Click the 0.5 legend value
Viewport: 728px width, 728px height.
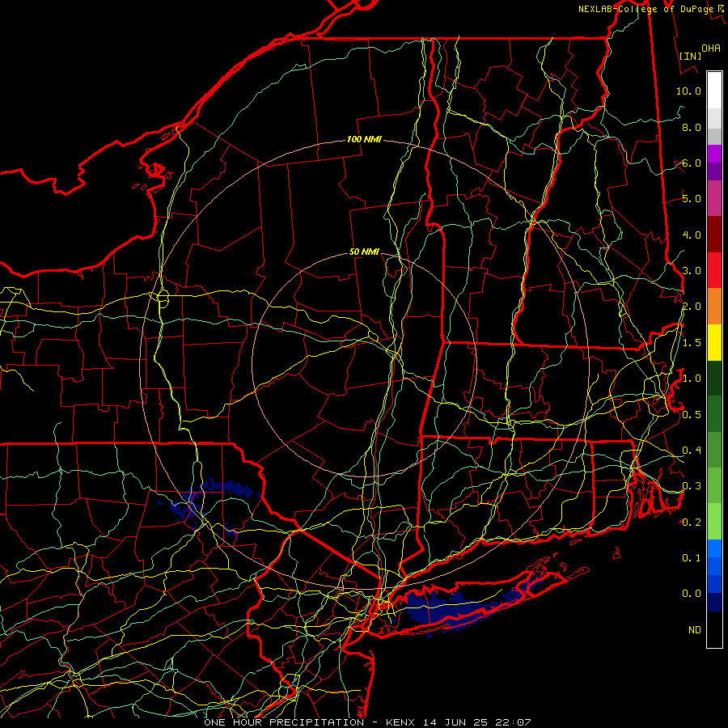click(692, 415)
